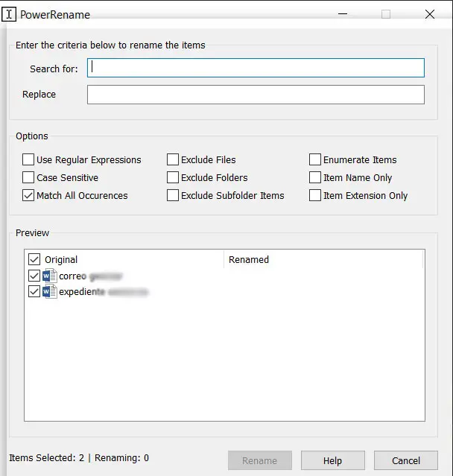Screen dimensions: 453x476
Task: Click inside the Search for field
Action: pos(256,69)
